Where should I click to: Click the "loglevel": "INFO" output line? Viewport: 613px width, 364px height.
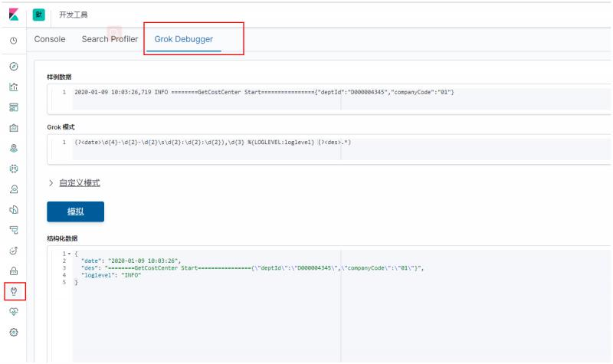pyautogui.click(x=111, y=275)
